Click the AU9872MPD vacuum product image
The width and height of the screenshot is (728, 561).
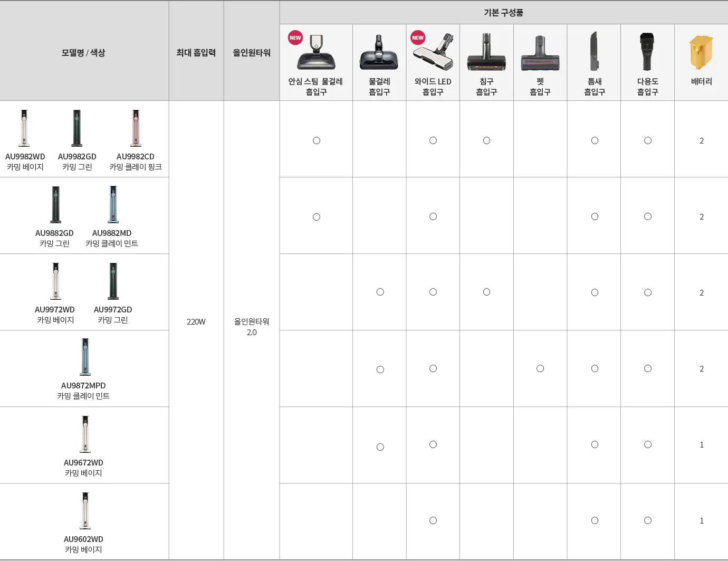[85, 357]
